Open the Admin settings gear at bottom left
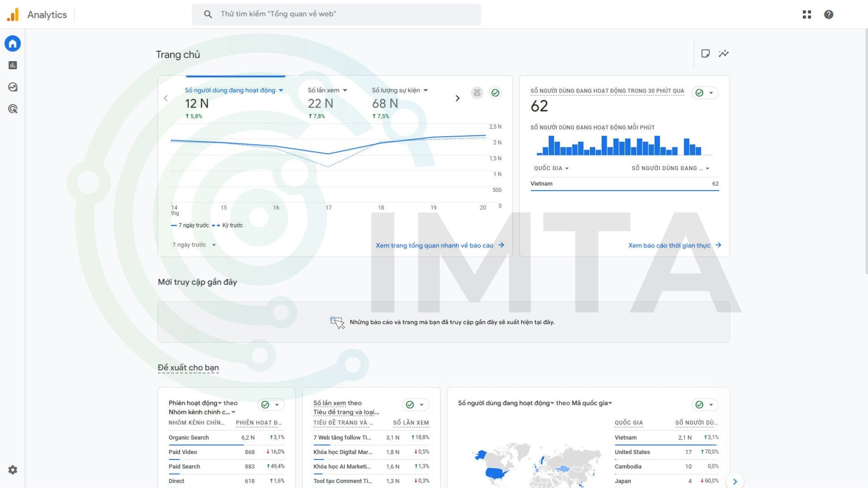The height and width of the screenshot is (488, 868). coord(12,470)
